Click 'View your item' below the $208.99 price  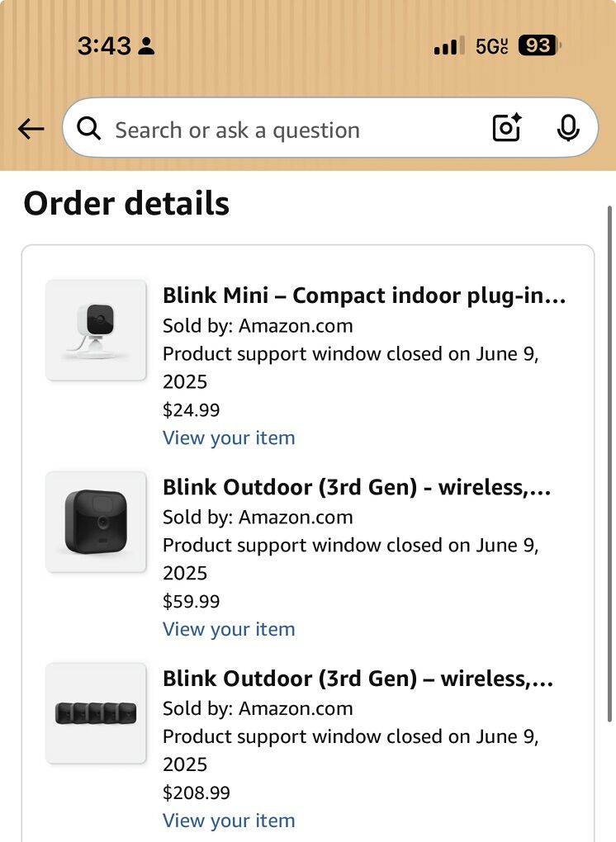(229, 821)
